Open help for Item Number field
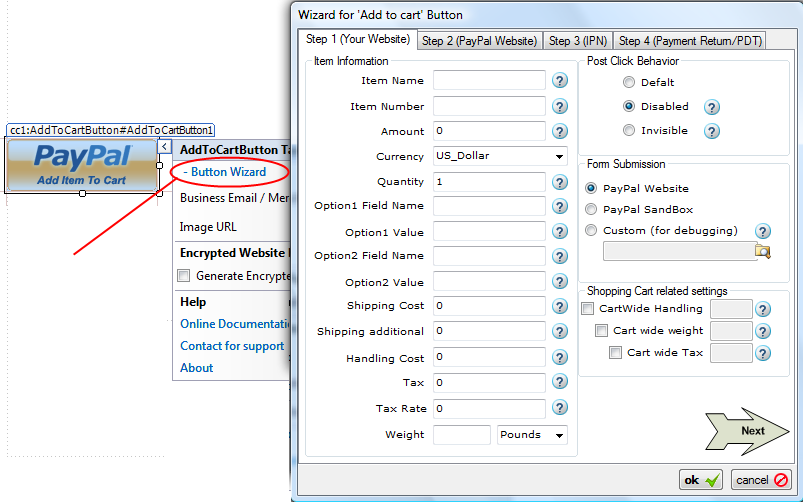803x502 pixels. 560,106
